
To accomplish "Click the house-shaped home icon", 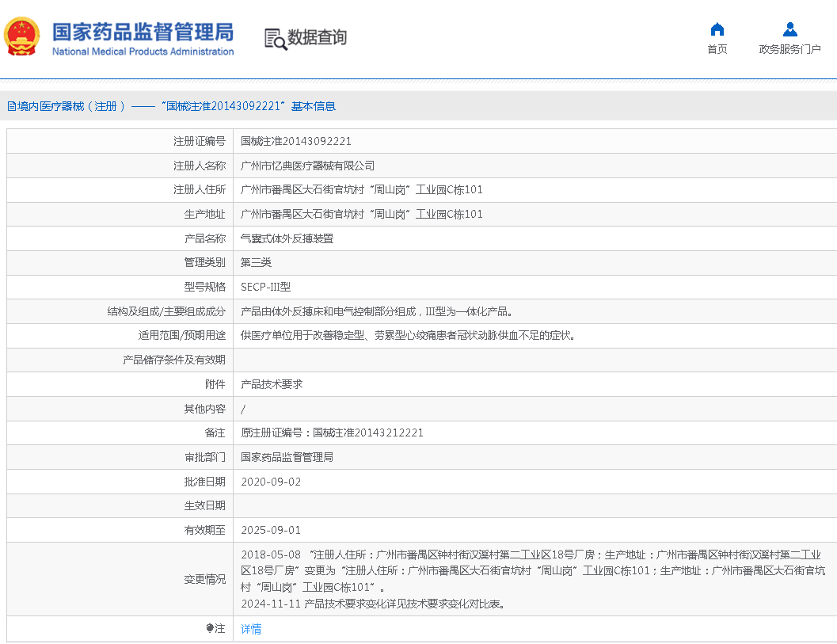I will (x=717, y=29).
